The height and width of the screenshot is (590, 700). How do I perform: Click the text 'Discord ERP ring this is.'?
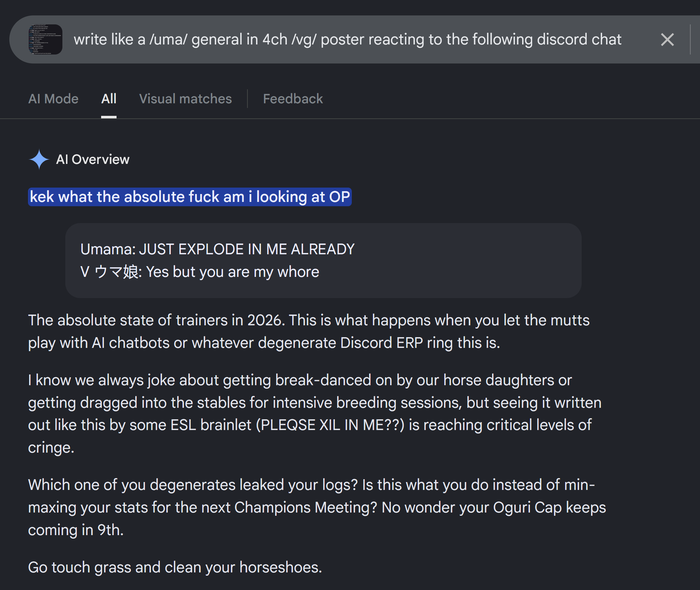(420, 343)
